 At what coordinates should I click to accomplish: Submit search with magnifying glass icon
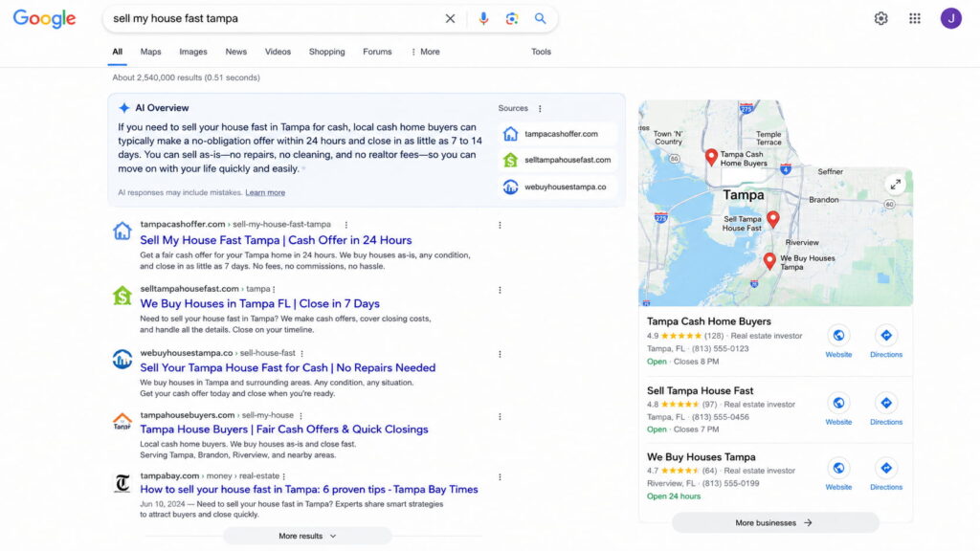pyautogui.click(x=540, y=19)
